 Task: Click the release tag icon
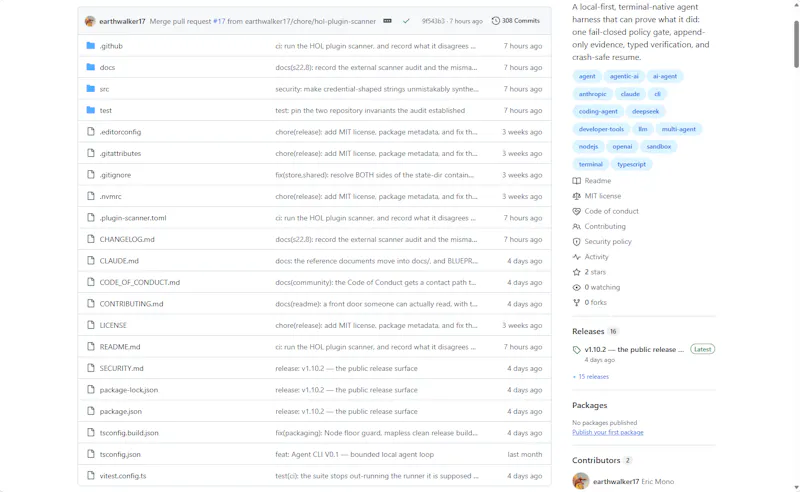(x=577, y=350)
